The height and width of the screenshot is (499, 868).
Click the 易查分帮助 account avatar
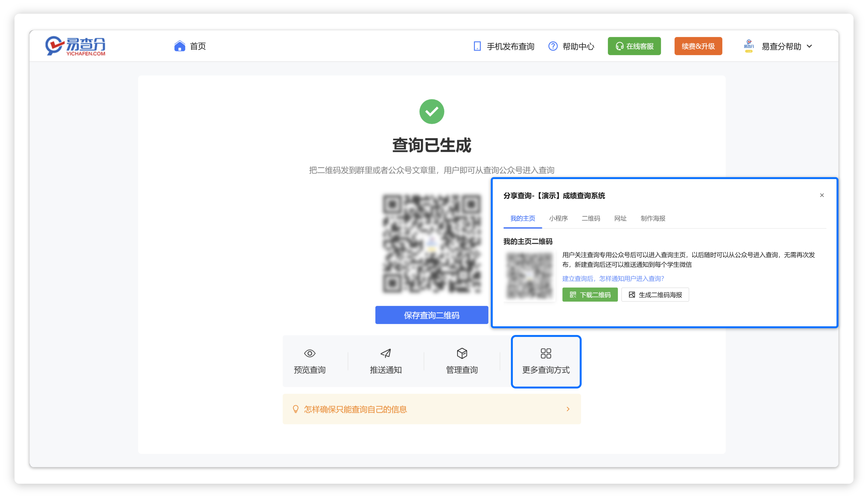coord(748,46)
